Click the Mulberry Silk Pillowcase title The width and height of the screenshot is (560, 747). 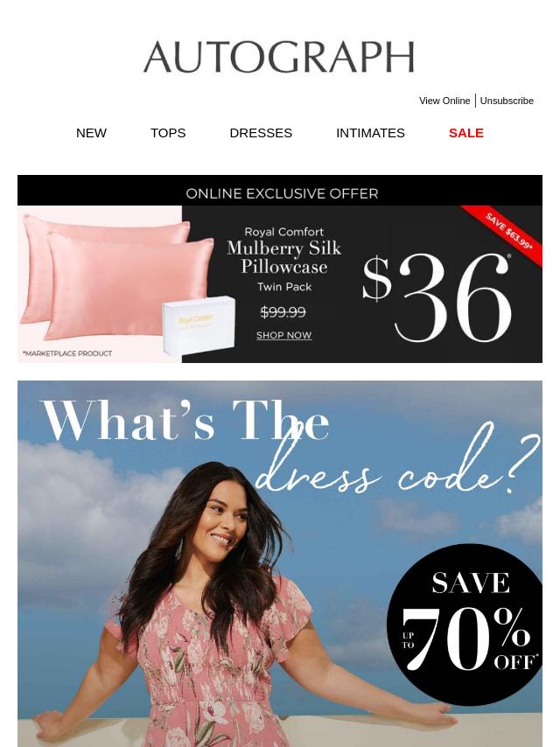pyautogui.click(x=284, y=257)
